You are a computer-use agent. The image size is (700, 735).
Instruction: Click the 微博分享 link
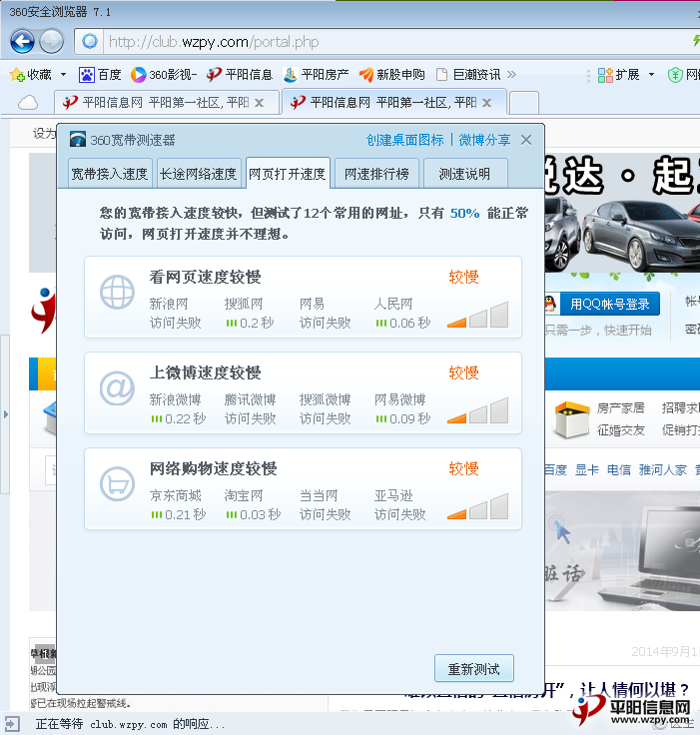coord(484,140)
